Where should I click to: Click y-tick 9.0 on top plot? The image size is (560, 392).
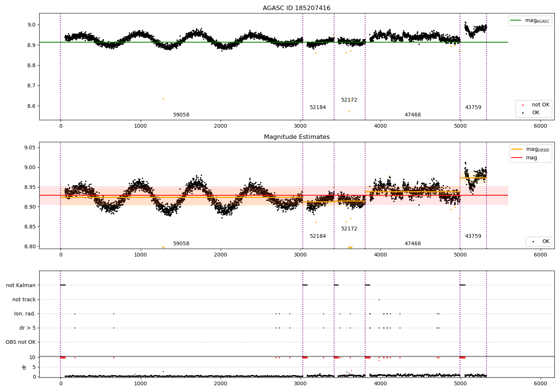coord(31,25)
